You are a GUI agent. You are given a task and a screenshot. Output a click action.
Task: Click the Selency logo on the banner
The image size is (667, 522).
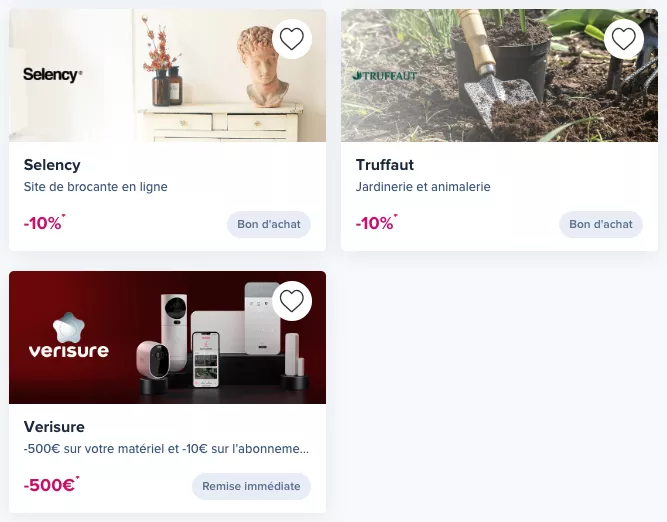(53, 75)
